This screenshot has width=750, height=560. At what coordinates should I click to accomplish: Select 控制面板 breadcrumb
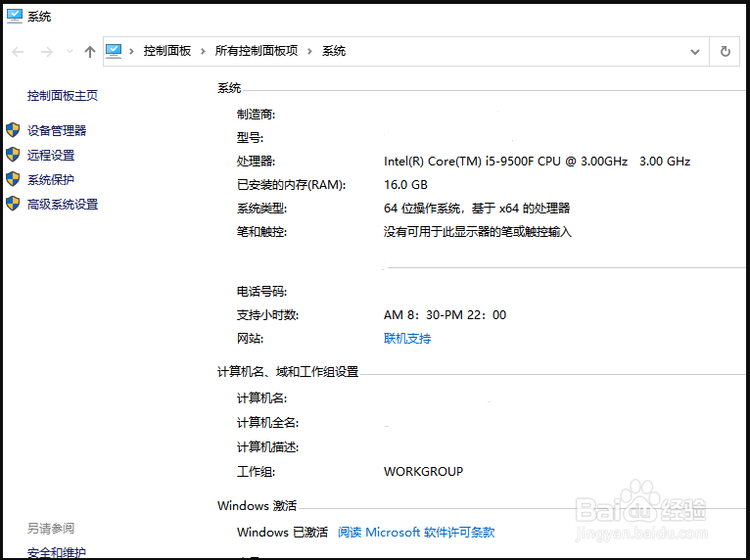point(166,51)
